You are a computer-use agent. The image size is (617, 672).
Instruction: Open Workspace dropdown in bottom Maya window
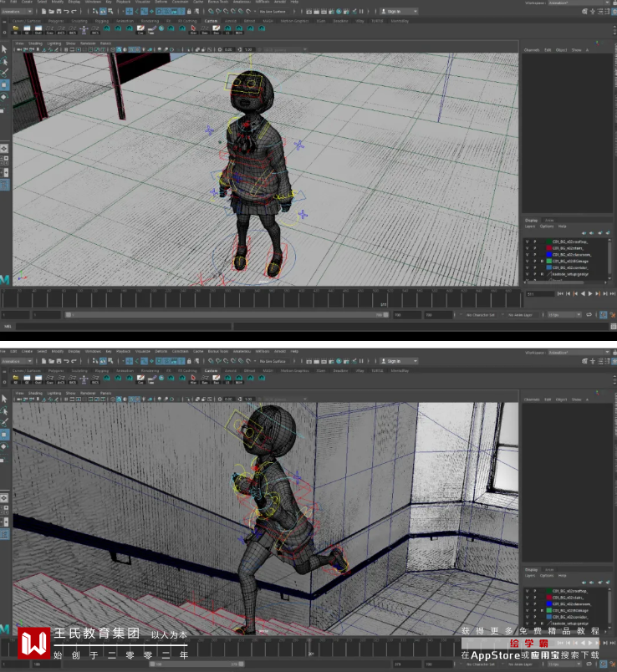[x=579, y=353]
